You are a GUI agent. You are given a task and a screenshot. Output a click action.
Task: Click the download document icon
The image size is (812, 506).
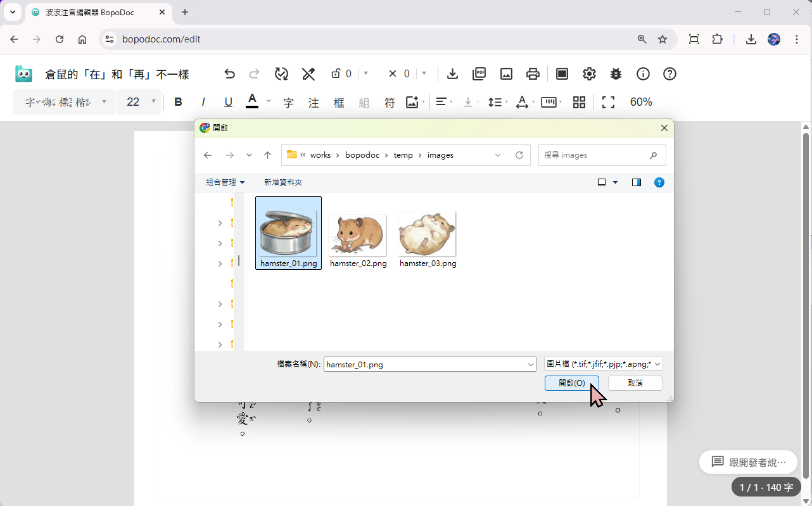click(x=452, y=74)
